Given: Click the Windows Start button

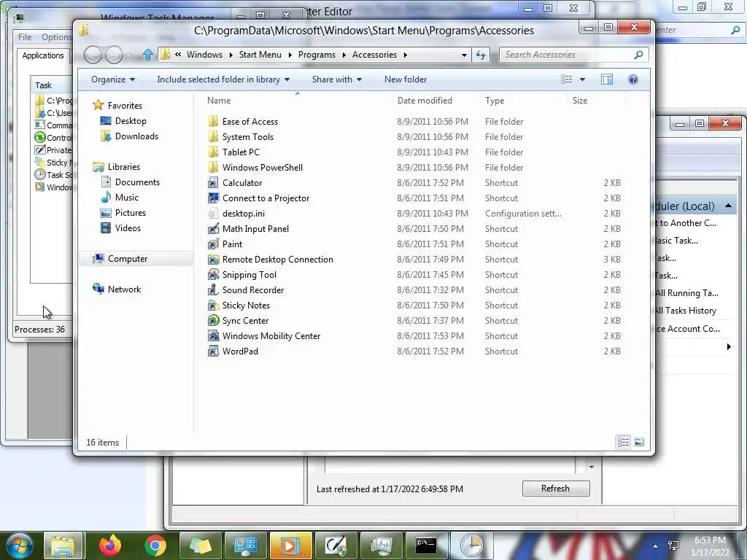Looking at the screenshot, I should tap(20, 545).
